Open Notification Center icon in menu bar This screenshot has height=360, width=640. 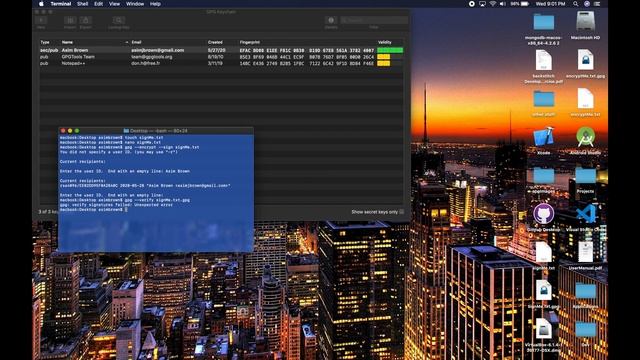click(597, 4)
